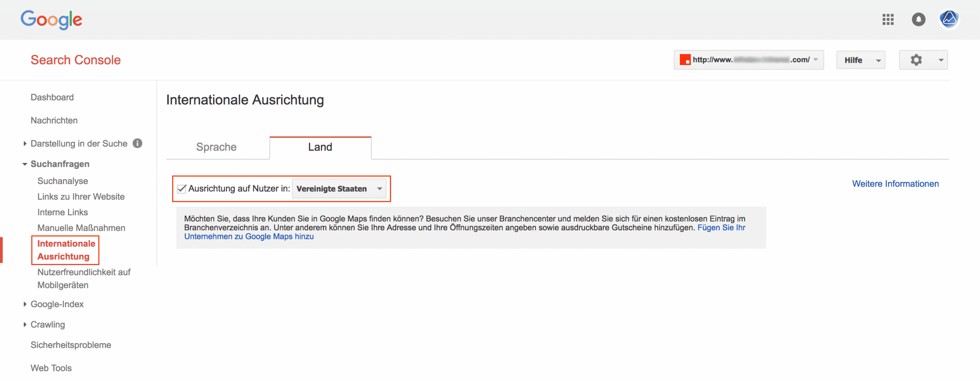
Task: Open the website property selector dropdown
Action: [749, 60]
